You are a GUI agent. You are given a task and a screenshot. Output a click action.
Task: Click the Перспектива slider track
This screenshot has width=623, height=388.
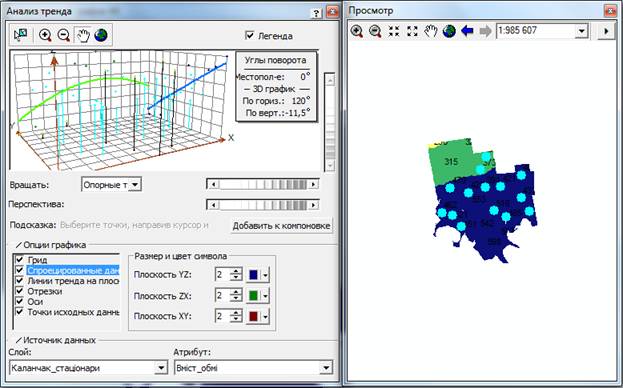263,205
